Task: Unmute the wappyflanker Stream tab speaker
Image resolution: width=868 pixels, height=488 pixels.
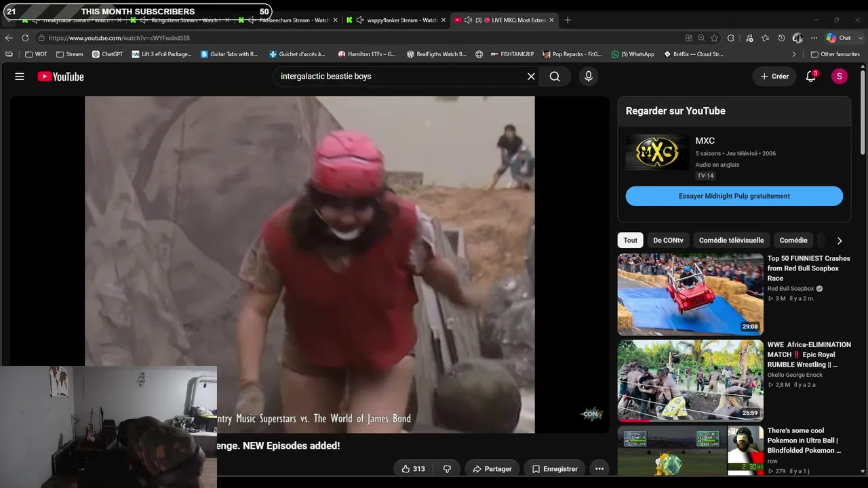Action: click(359, 20)
